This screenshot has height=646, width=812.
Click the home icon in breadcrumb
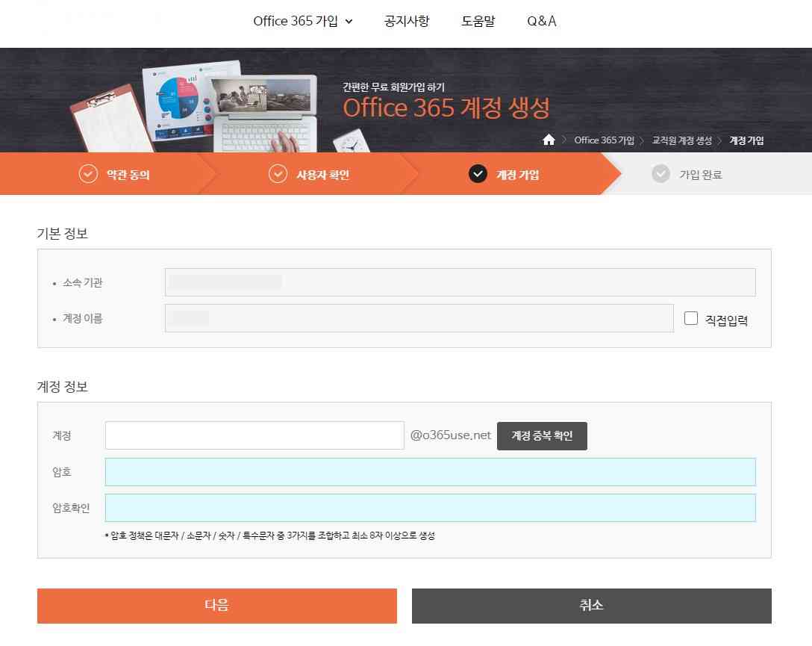pos(549,140)
